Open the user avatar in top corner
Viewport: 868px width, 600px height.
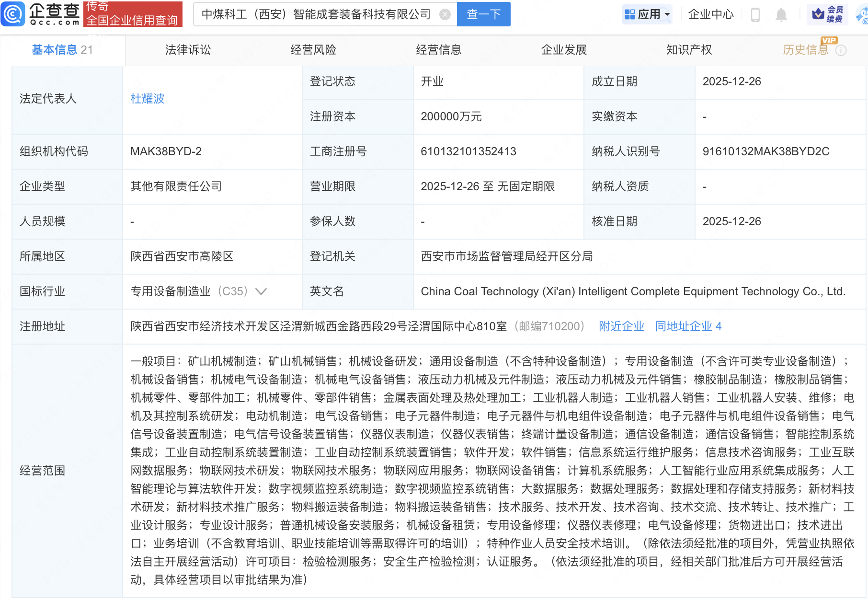click(862, 14)
